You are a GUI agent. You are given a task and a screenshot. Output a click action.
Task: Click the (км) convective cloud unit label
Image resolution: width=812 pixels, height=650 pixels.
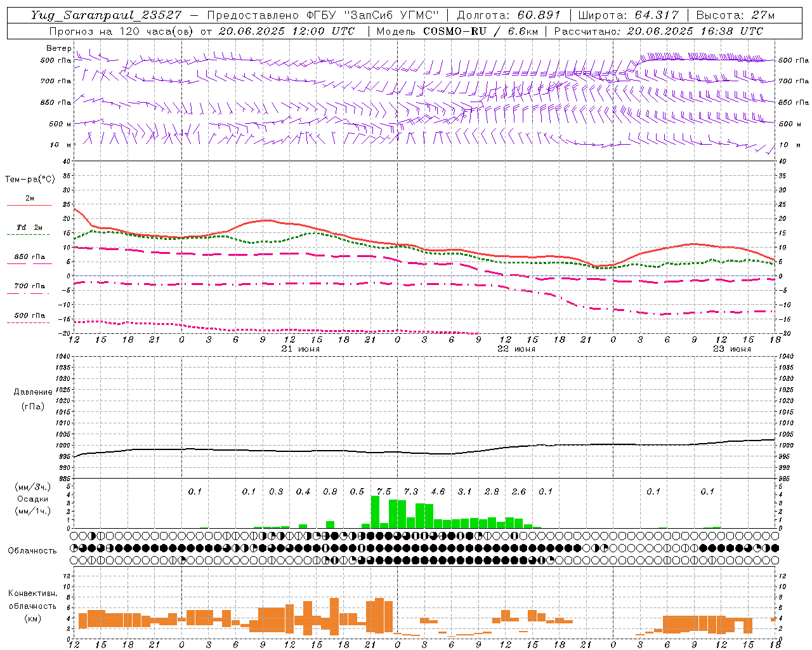(x=33, y=618)
